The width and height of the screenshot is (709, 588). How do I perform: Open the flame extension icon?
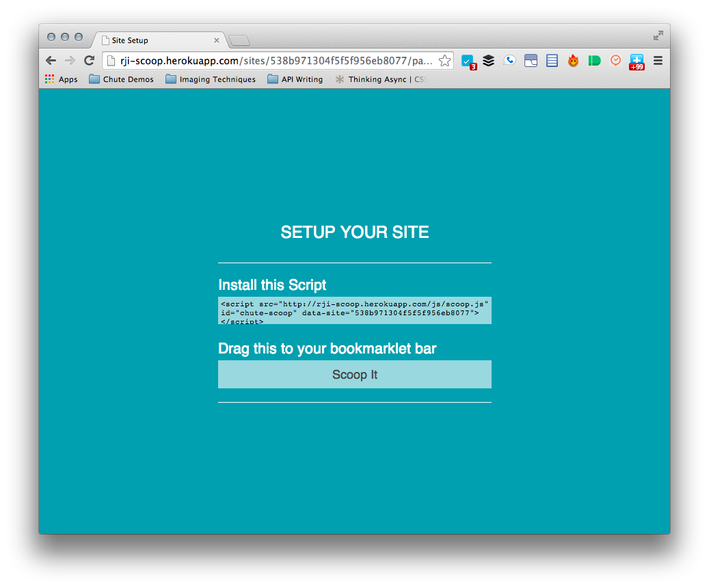pos(573,61)
